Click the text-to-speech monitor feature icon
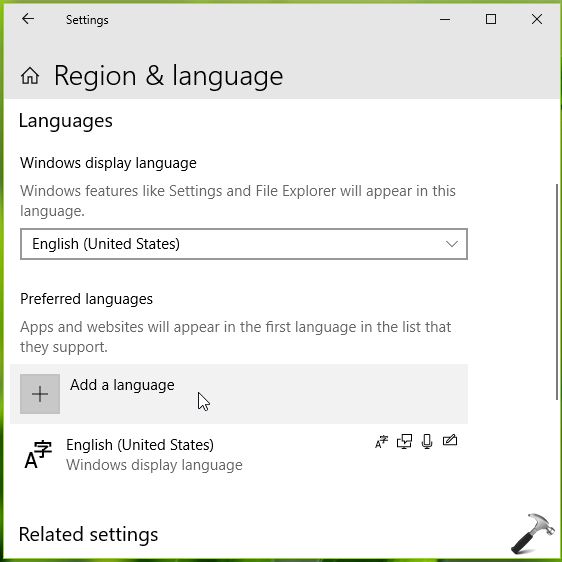The image size is (562, 562). [404, 442]
